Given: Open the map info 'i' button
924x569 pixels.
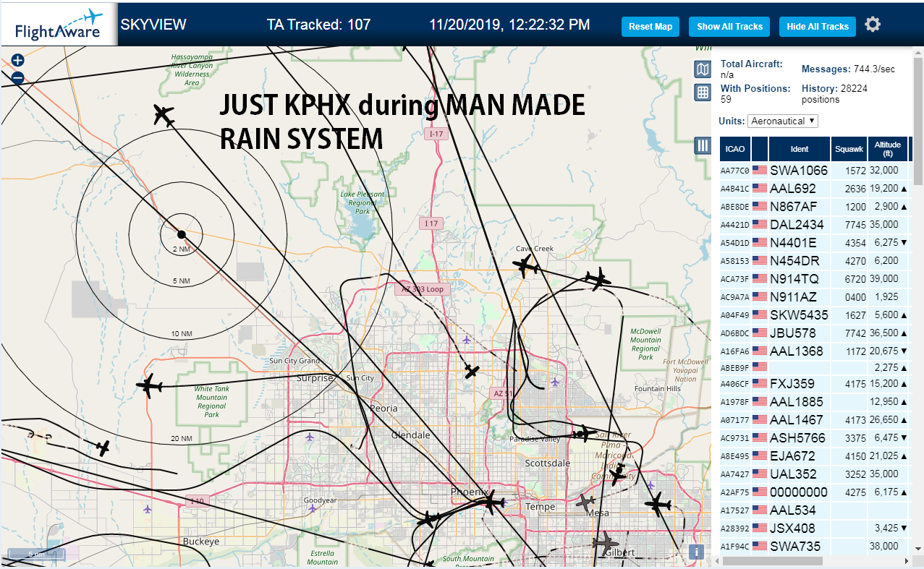Looking at the screenshot, I should [x=696, y=552].
